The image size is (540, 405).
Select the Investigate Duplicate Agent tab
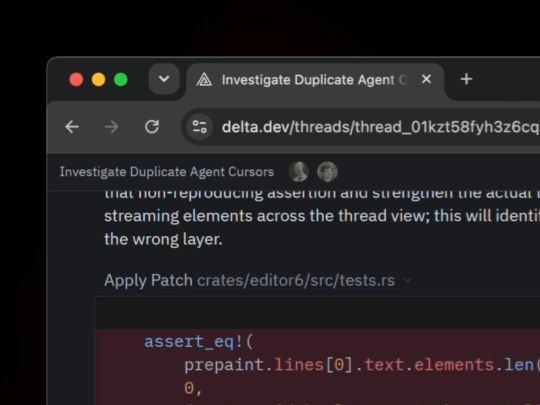pyautogui.click(x=315, y=80)
